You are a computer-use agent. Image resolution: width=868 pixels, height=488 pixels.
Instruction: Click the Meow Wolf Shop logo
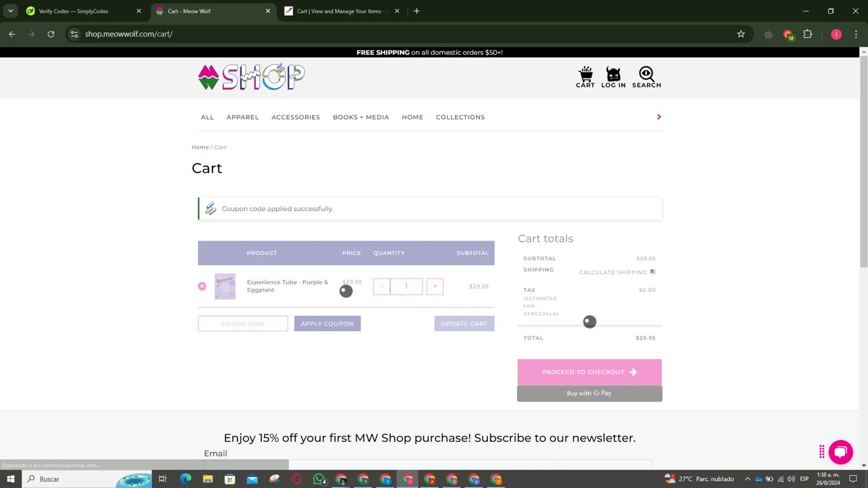coord(251,77)
